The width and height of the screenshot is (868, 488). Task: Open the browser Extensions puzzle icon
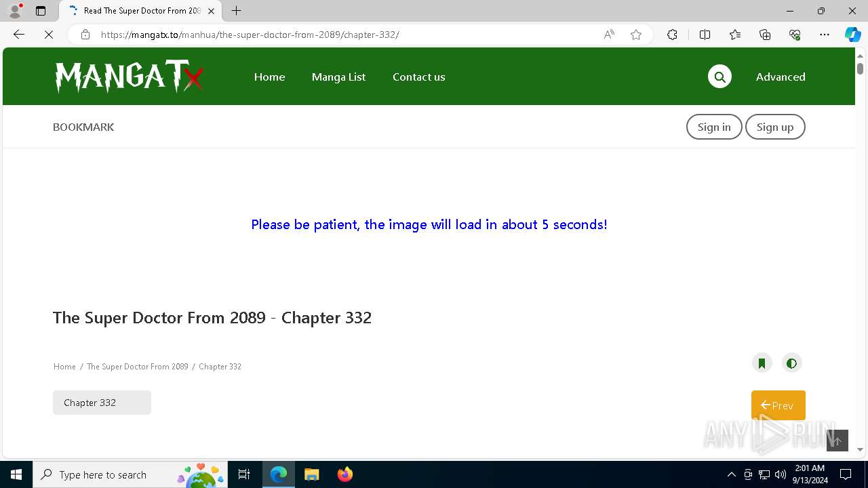coord(672,35)
